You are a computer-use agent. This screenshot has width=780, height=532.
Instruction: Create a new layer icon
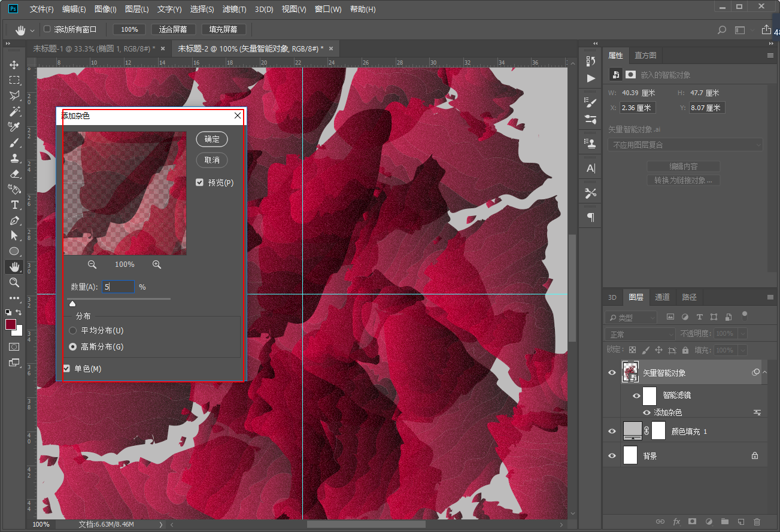(x=740, y=522)
